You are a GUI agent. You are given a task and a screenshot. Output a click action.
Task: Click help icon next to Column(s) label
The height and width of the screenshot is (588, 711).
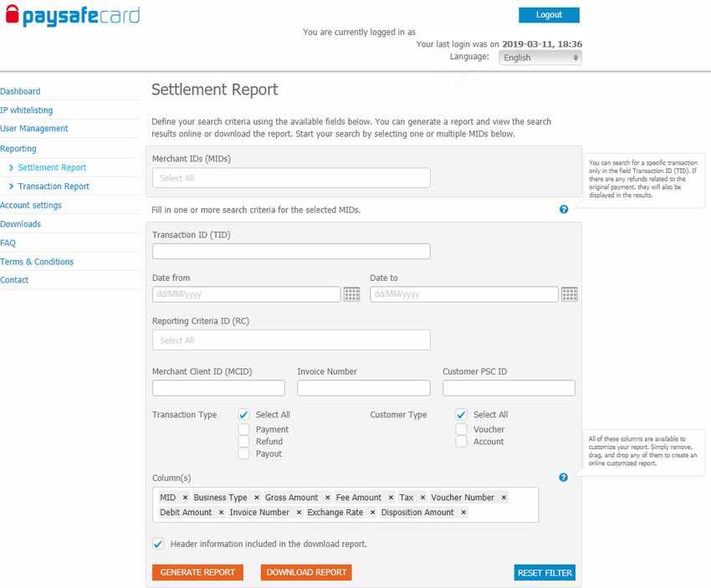(x=563, y=477)
